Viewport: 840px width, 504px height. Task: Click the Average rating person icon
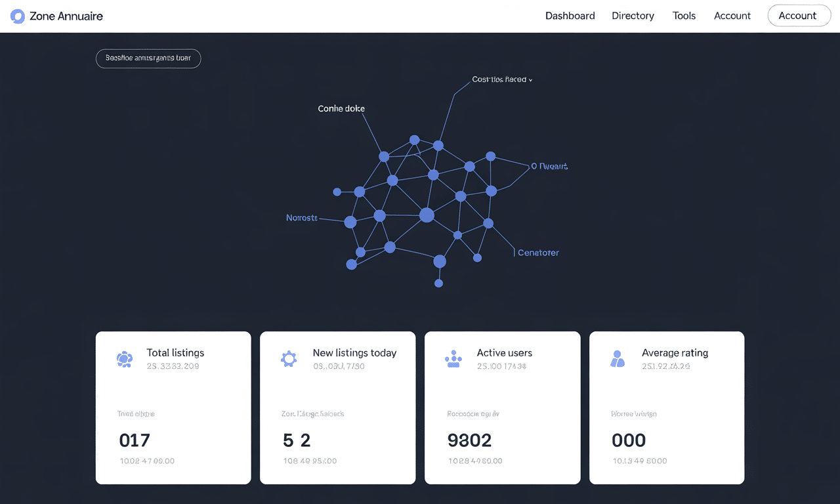pyautogui.click(x=618, y=358)
